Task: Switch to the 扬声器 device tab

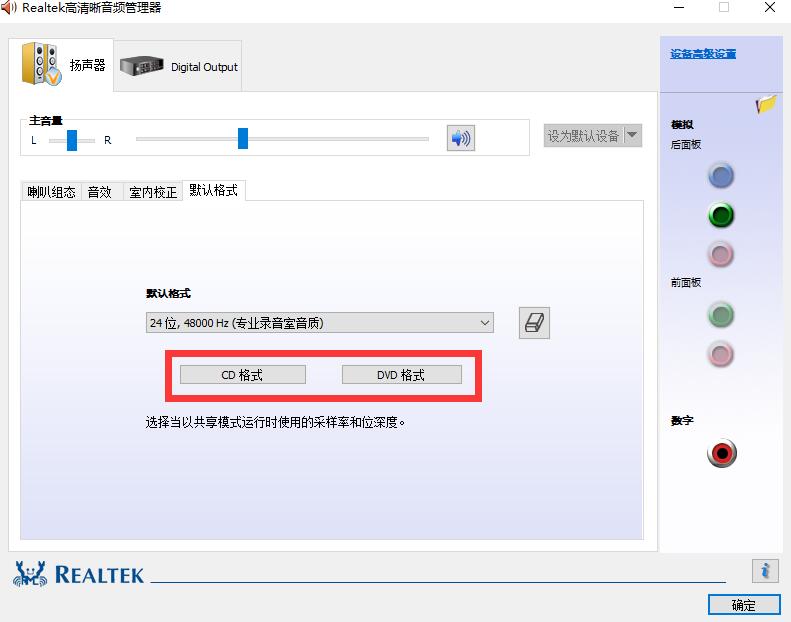Action: [x=62, y=65]
